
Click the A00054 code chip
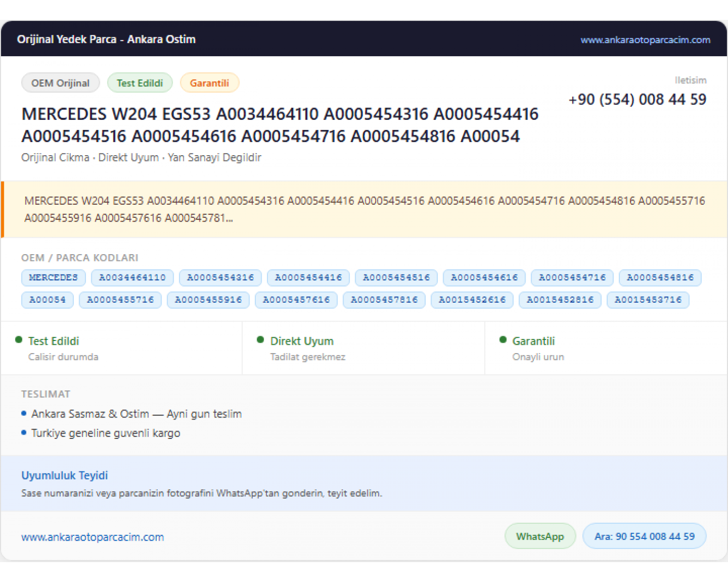47,300
